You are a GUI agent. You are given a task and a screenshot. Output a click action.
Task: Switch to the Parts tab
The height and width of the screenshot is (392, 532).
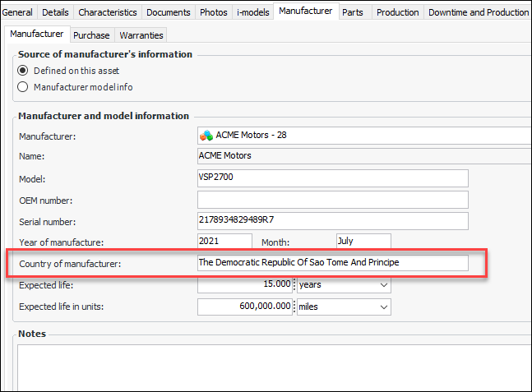tap(353, 12)
